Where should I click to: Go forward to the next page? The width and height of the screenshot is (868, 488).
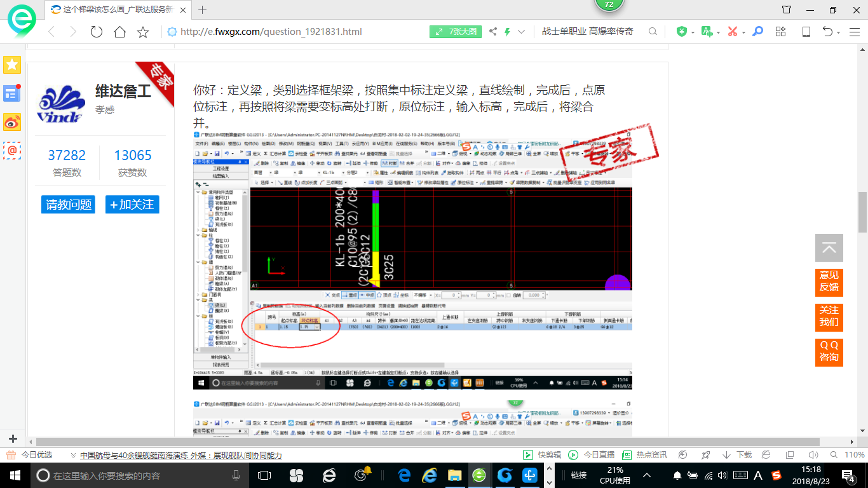point(72,32)
